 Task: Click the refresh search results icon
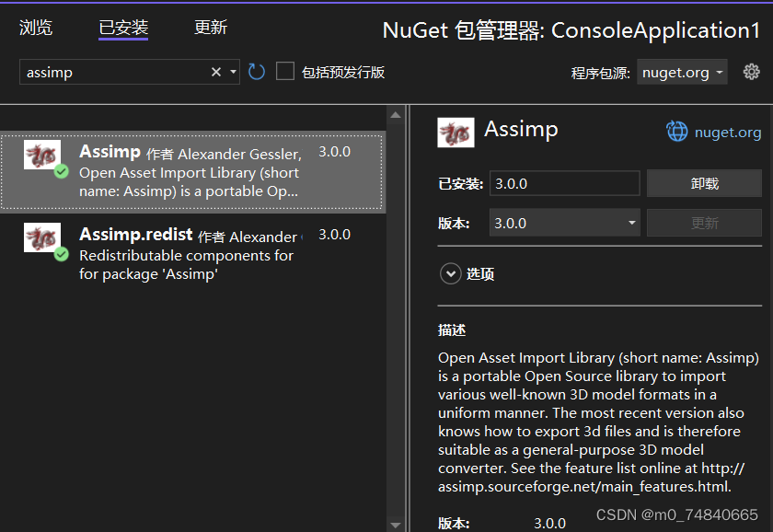(256, 71)
